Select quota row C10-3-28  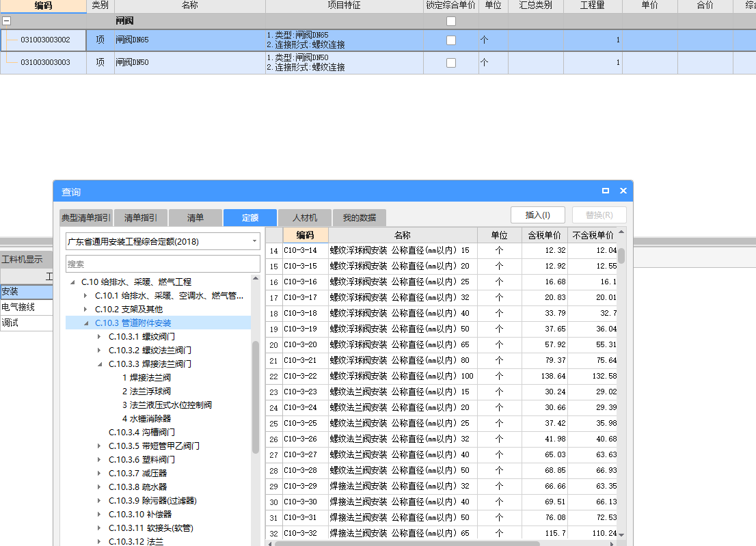(441, 470)
